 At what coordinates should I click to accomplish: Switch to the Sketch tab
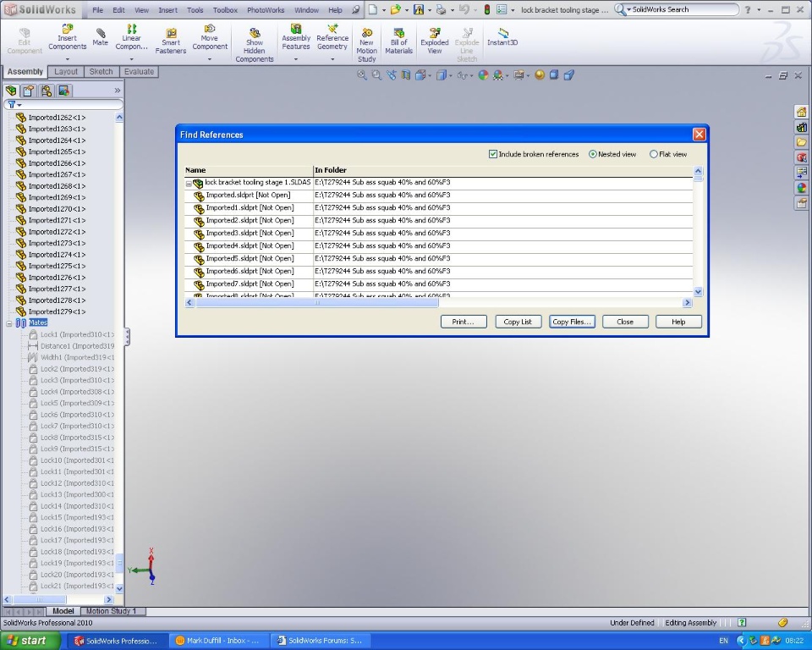101,72
